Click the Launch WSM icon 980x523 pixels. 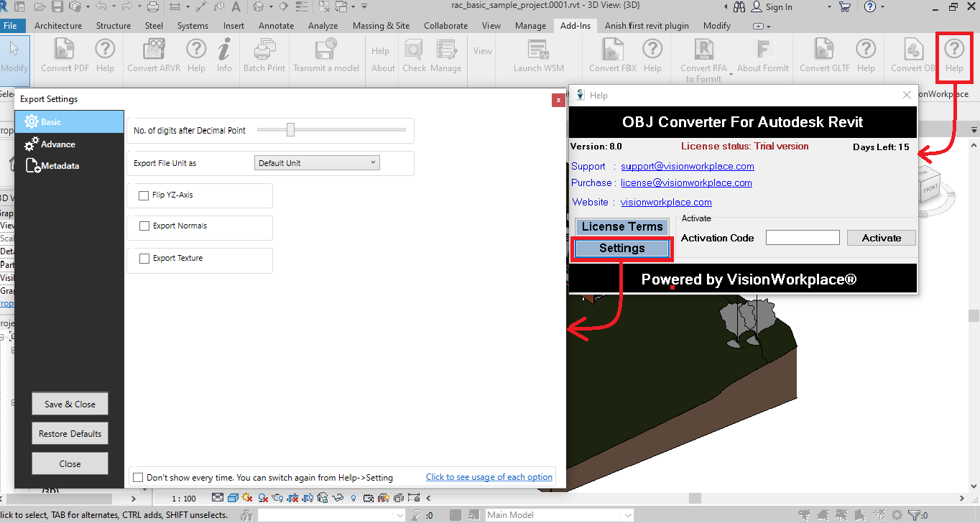click(538, 50)
